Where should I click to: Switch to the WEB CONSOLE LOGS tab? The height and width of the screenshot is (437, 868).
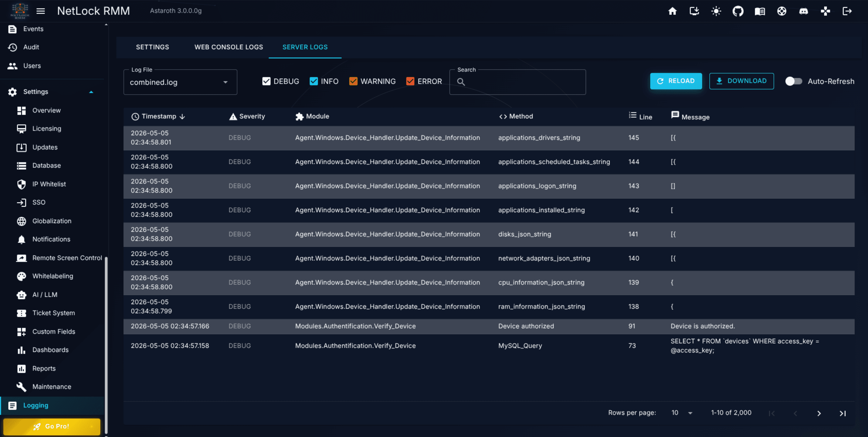229,47
